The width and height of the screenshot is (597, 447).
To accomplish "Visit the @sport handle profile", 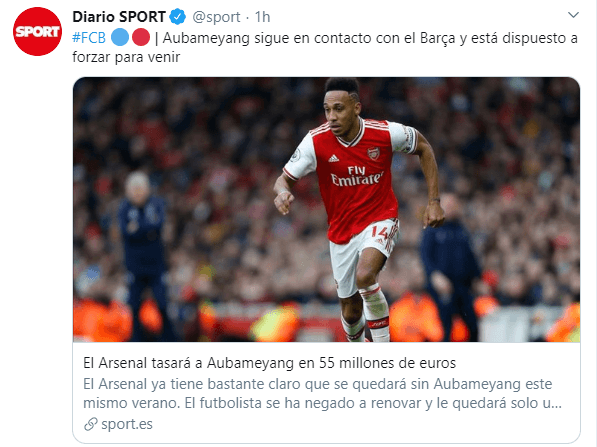I will [216, 17].
